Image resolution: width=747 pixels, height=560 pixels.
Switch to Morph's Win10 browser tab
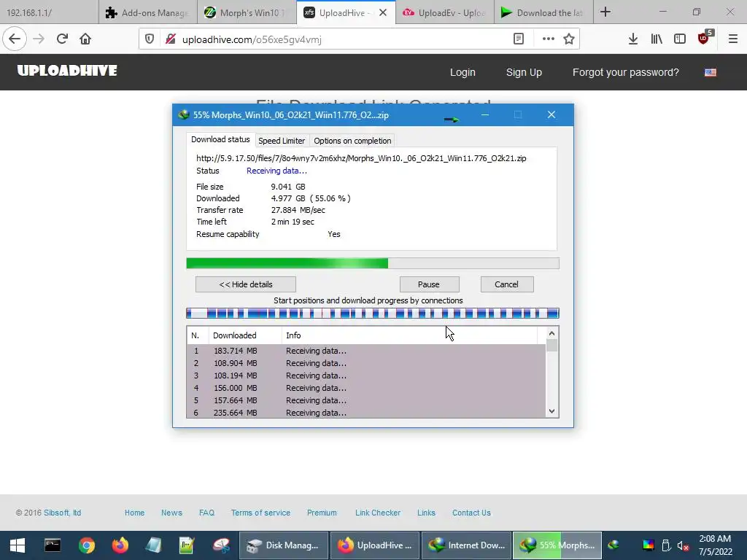coord(247,12)
